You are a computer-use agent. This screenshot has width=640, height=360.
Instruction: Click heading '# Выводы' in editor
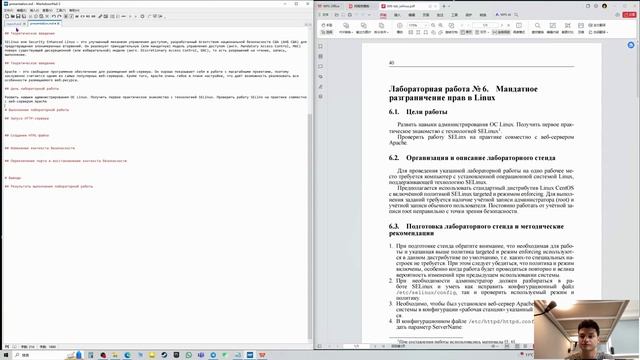click(x=13, y=178)
